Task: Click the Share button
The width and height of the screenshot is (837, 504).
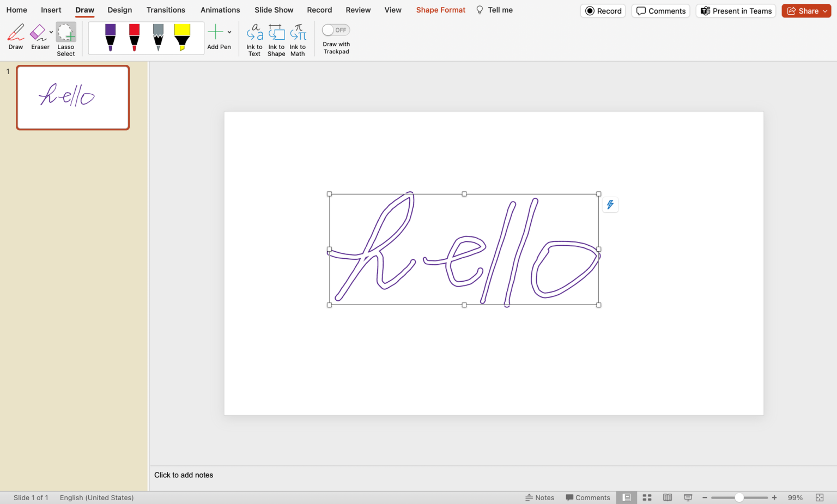Action: pyautogui.click(x=806, y=11)
